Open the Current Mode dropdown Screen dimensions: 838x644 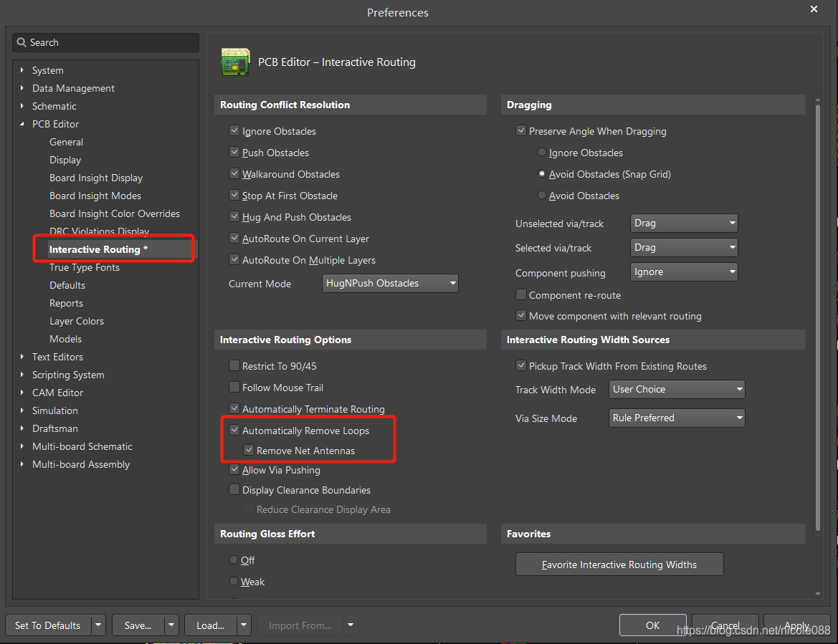pos(390,284)
